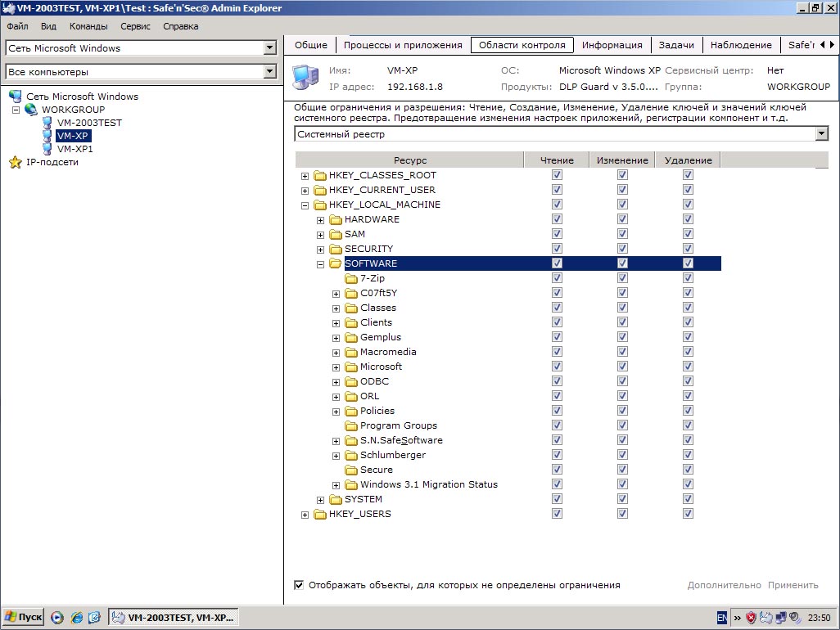Image resolution: width=840 pixels, height=630 pixels.
Task: Toggle Удаление checkbox for HKEY_LOCAL_MACHINE
Action: pos(688,204)
